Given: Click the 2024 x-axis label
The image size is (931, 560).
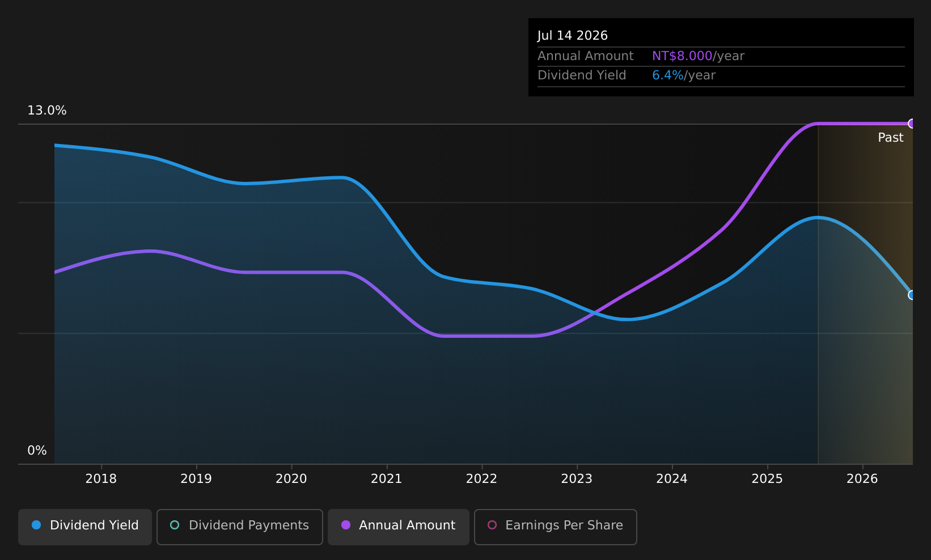Looking at the screenshot, I should pyautogui.click(x=672, y=479).
